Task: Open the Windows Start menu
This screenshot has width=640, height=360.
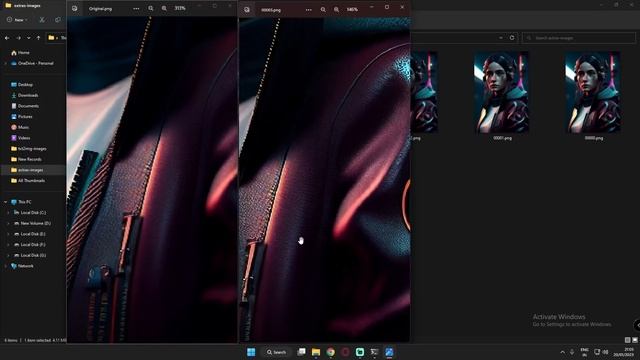Action: 251,352
